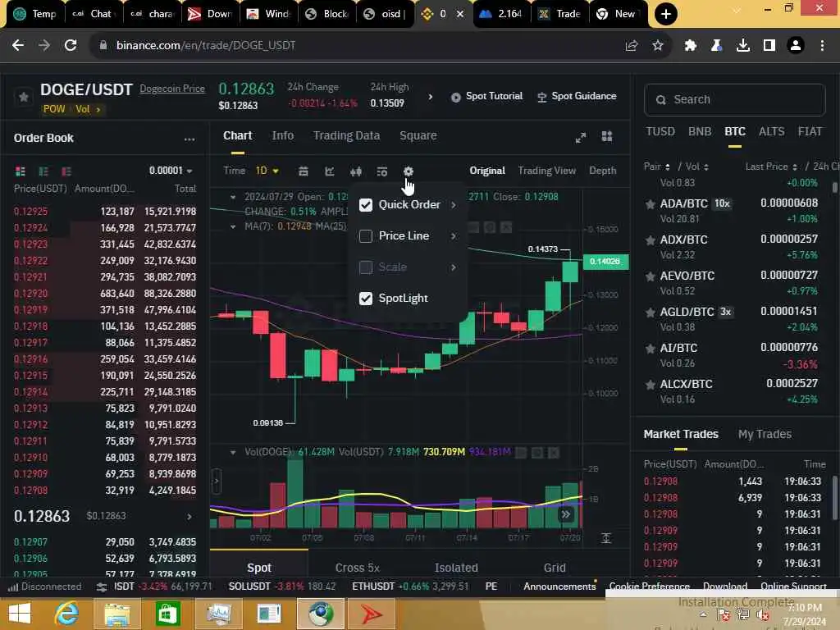Switch to My Trades tab

(x=765, y=435)
